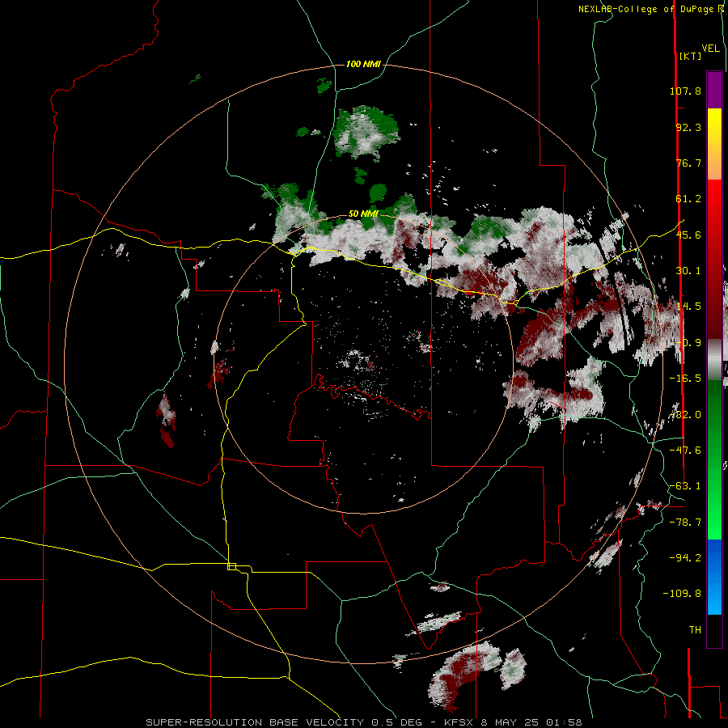The width and height of the screenshot is (728, 728).
Task: Click the -63.1 scale value
Action: click(x=685, y=486)
